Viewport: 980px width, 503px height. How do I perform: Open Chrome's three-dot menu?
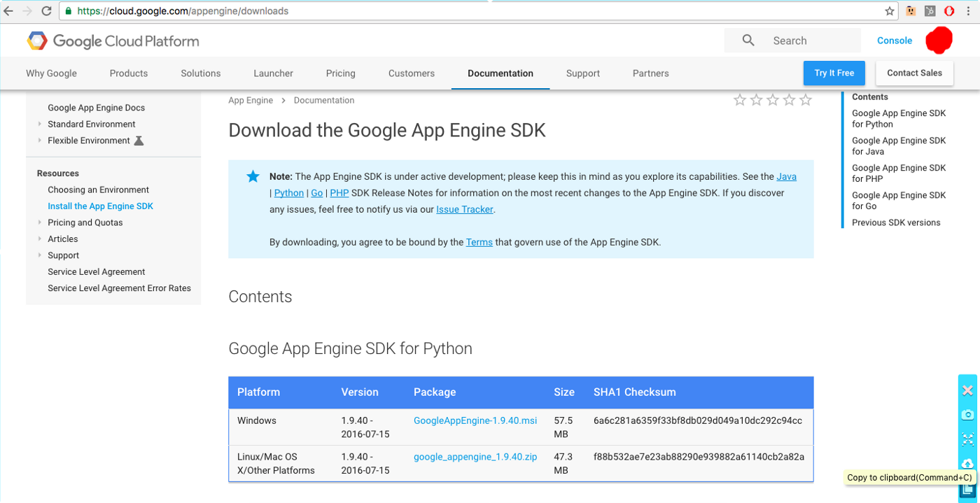click(x=969, y=11)
